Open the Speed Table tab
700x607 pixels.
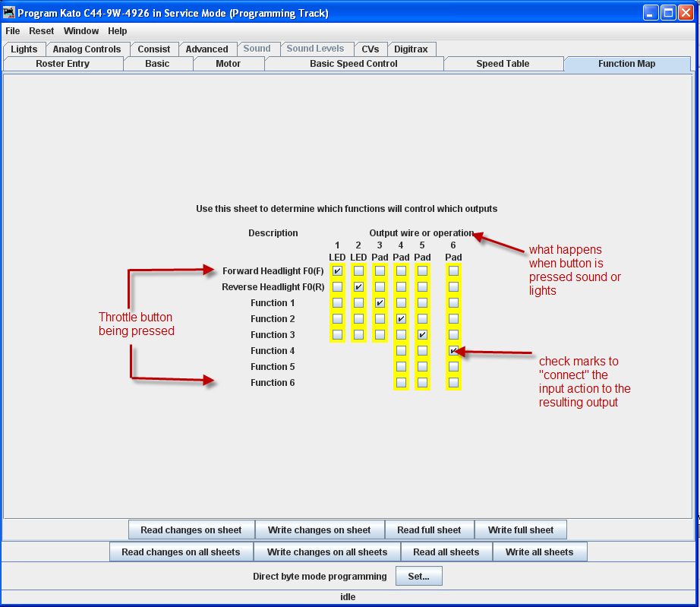(503, 64)
